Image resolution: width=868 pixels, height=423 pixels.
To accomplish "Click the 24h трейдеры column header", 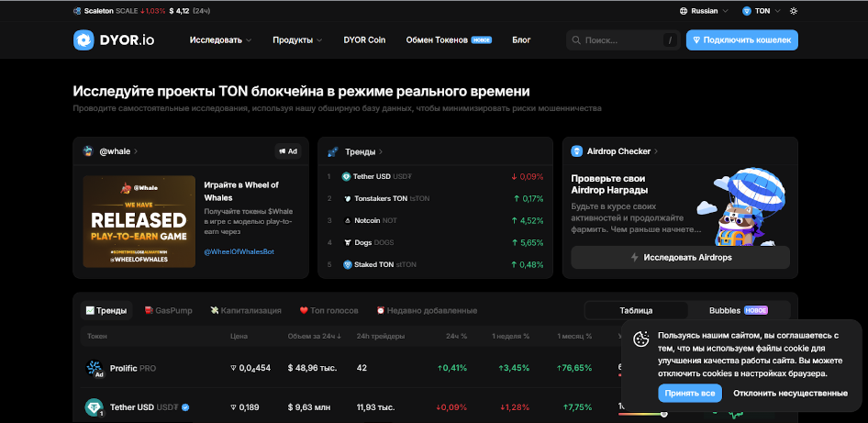I will click(x=380, y=336).
